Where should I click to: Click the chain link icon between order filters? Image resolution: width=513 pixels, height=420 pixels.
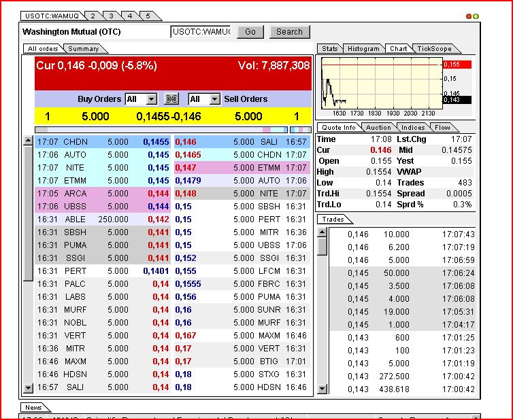171,99
